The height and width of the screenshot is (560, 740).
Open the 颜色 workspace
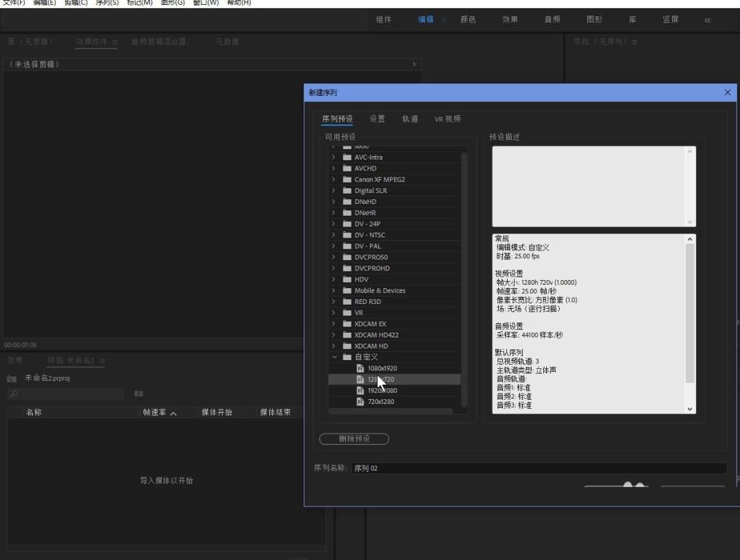(468, 20)
